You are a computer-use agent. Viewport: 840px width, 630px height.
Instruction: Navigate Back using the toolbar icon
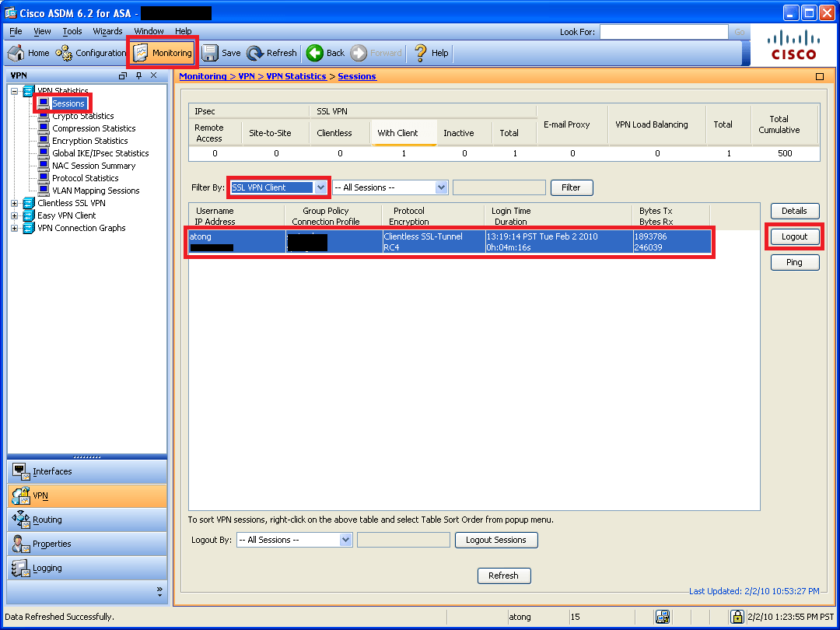[x=325, y=53]
